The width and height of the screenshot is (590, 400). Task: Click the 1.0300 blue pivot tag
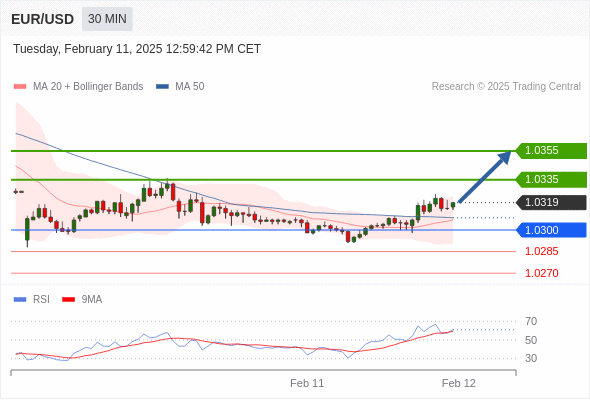[x=551, y=230]
